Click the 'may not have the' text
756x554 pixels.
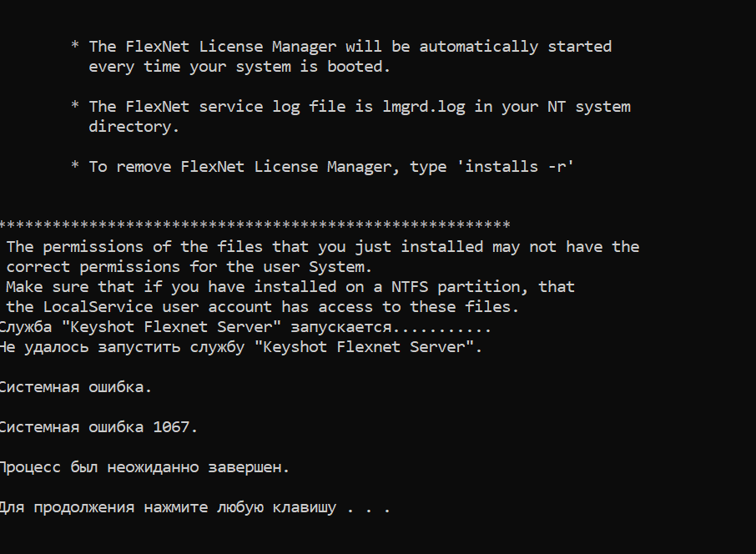pos(565,247)
